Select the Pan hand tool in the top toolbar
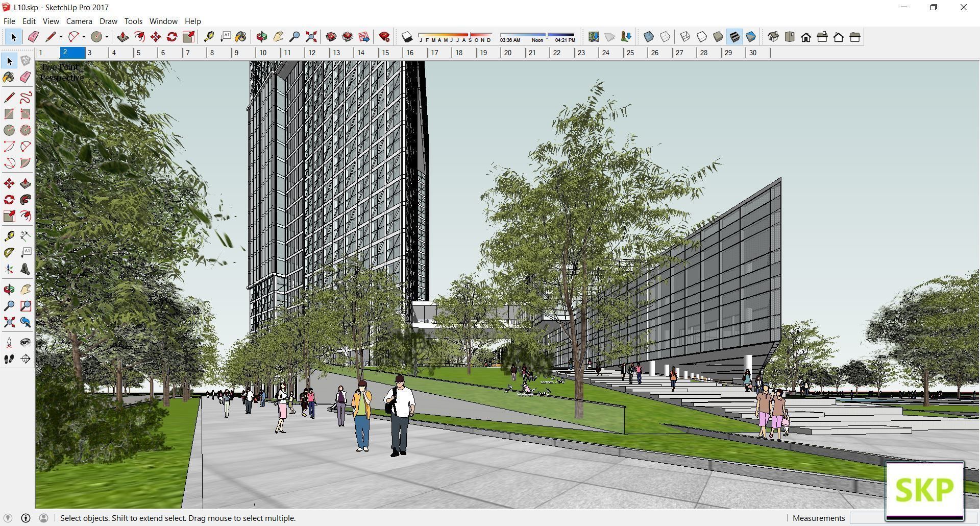Screen dimensions: 980x526 pos(278,37)
